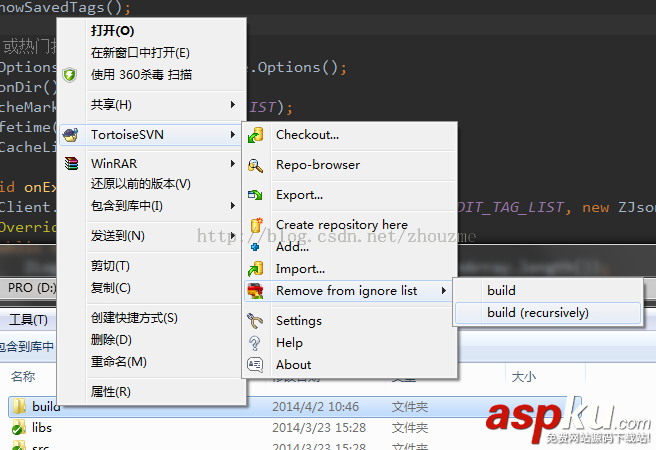This screenshot has height=450, width=656.
Task: Click the date 2014/4/2 10:46
Action: [315, 407]
